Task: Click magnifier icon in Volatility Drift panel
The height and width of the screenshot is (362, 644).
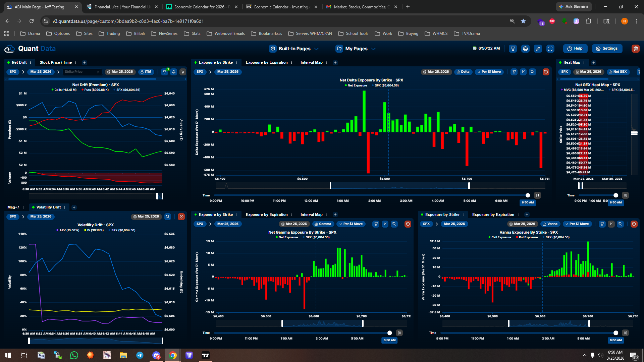Action: 168,217
